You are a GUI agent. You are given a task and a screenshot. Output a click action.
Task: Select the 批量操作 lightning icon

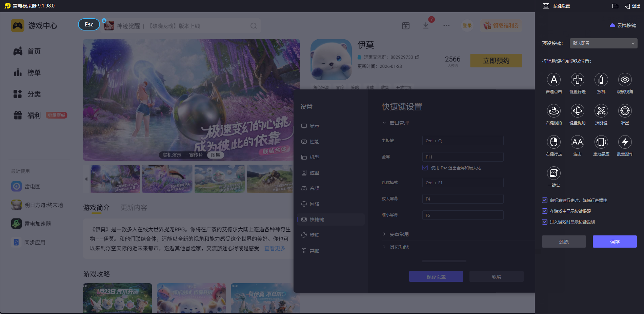625,142
